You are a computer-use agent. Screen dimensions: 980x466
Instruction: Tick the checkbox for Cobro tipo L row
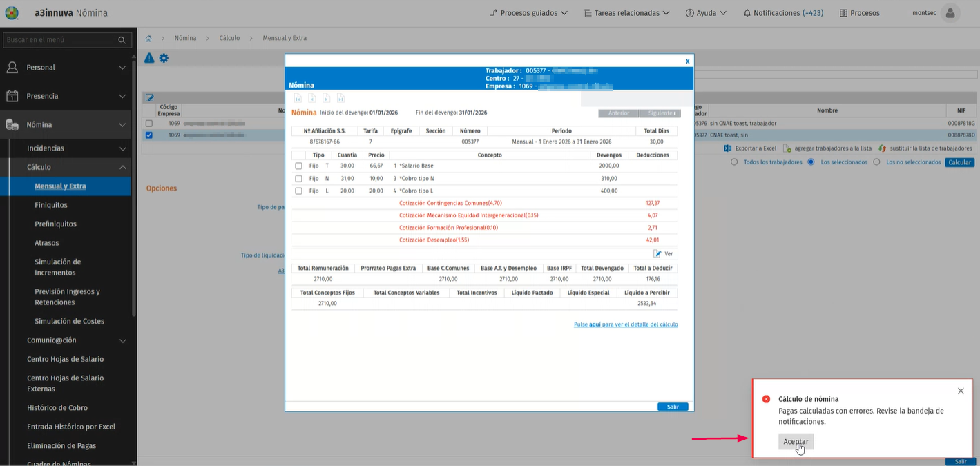(298, 191)
